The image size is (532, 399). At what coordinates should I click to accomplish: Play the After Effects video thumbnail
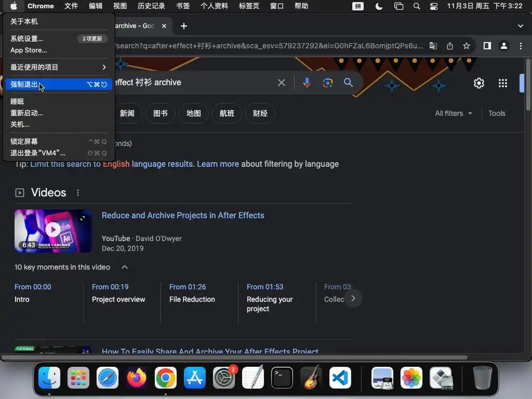point(53,231)
